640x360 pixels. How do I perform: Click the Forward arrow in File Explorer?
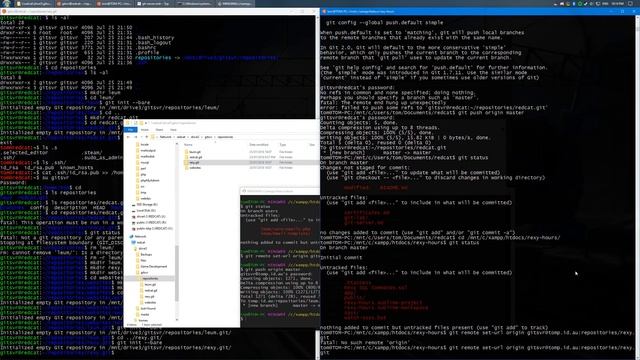(135, 137)
